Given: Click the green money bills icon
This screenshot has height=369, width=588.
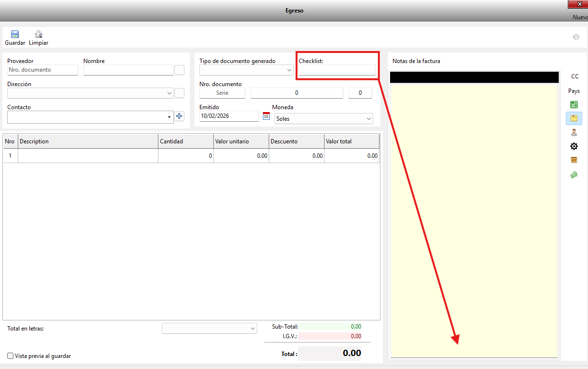Looking at the screenshot, I should point(574,175).
